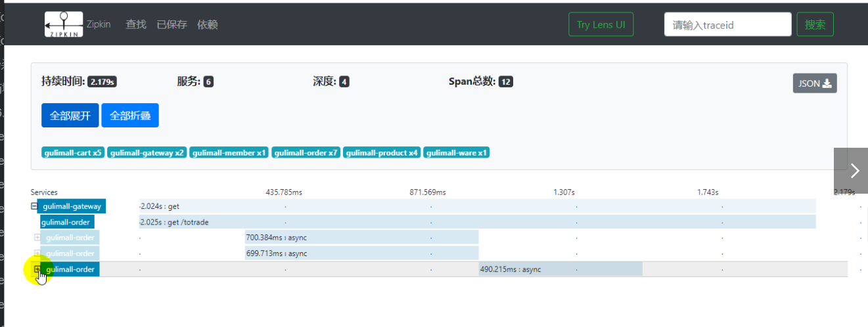The height and width of the screenshot is (327, 868).
Task: Go to the 查找 page
Action: [x=136, y=24]
